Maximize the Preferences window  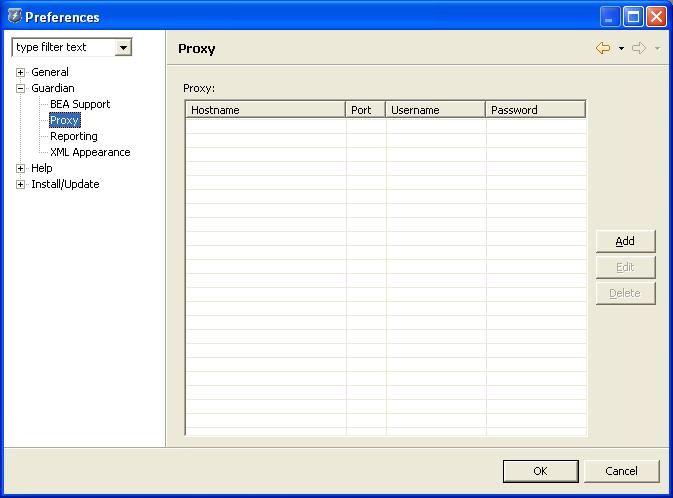pos(633,17)
